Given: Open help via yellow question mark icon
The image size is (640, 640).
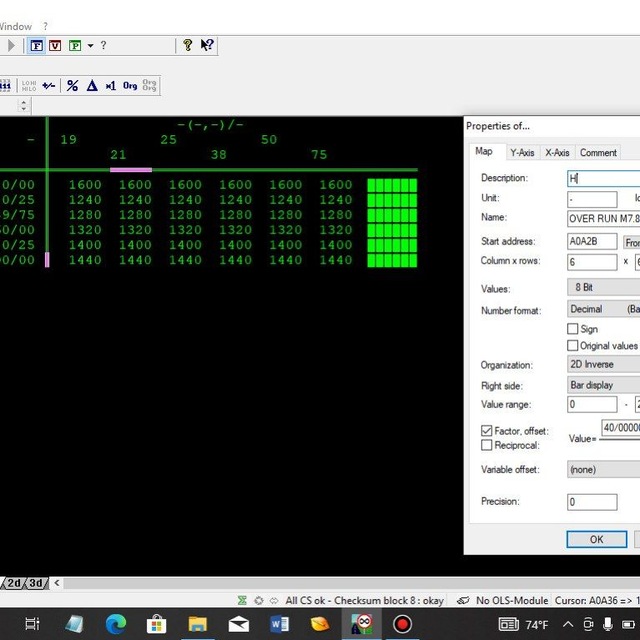Looking at the screenshot, I should (187, 45).
